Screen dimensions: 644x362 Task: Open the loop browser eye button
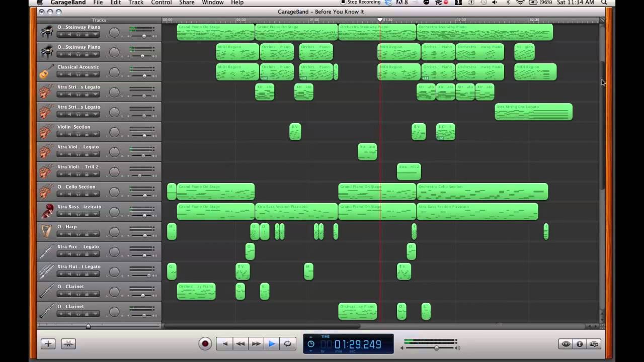point(566,344)
